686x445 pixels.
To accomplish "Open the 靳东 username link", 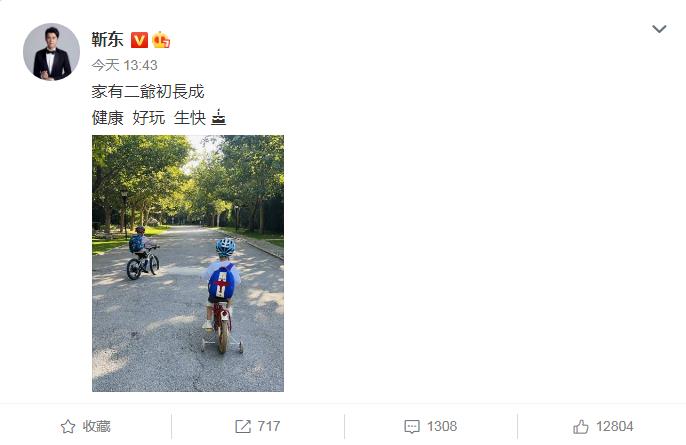I will coord(107,40).
